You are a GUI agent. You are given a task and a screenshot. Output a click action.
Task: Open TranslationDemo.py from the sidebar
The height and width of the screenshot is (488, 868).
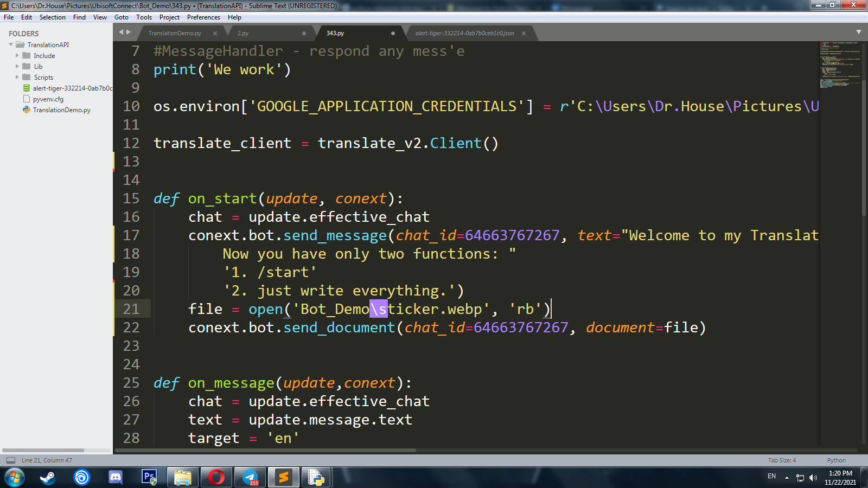pyautogui.click(x=62, y=110)
